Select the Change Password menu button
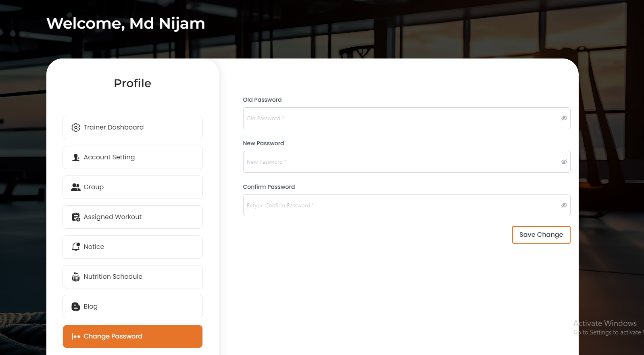This screenshot has height=355, width=644. pos(132,336)
